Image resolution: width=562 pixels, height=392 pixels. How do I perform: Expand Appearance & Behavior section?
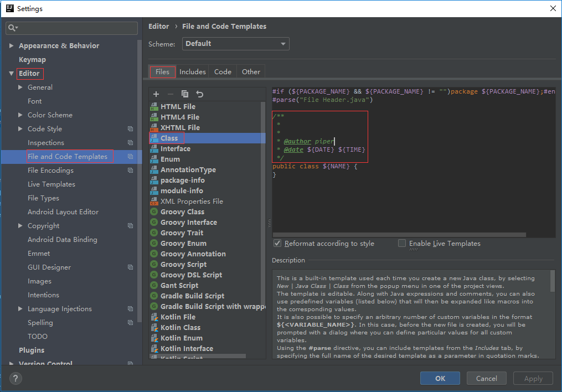click(x=11, y=45)
